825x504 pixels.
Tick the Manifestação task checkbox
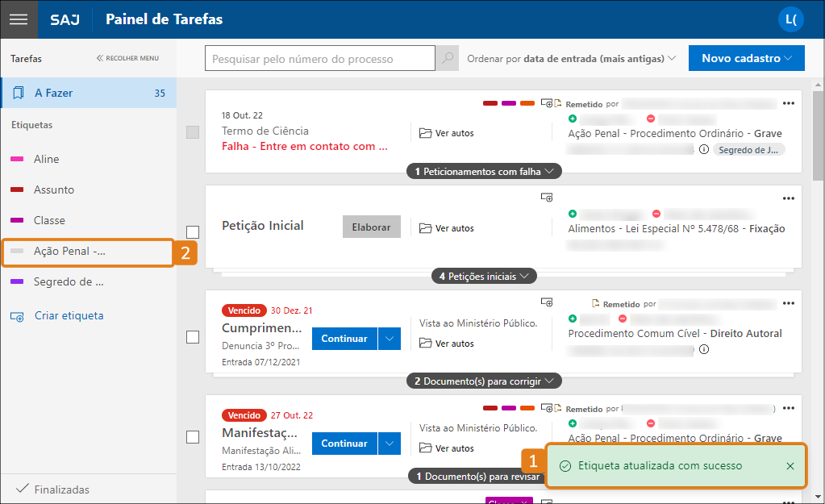click(193, 436)
